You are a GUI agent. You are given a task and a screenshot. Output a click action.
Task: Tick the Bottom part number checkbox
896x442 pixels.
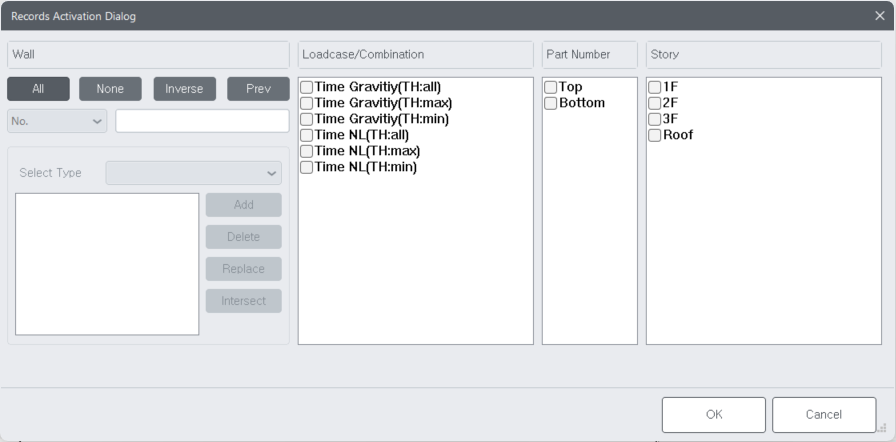[x=551, y=103]
